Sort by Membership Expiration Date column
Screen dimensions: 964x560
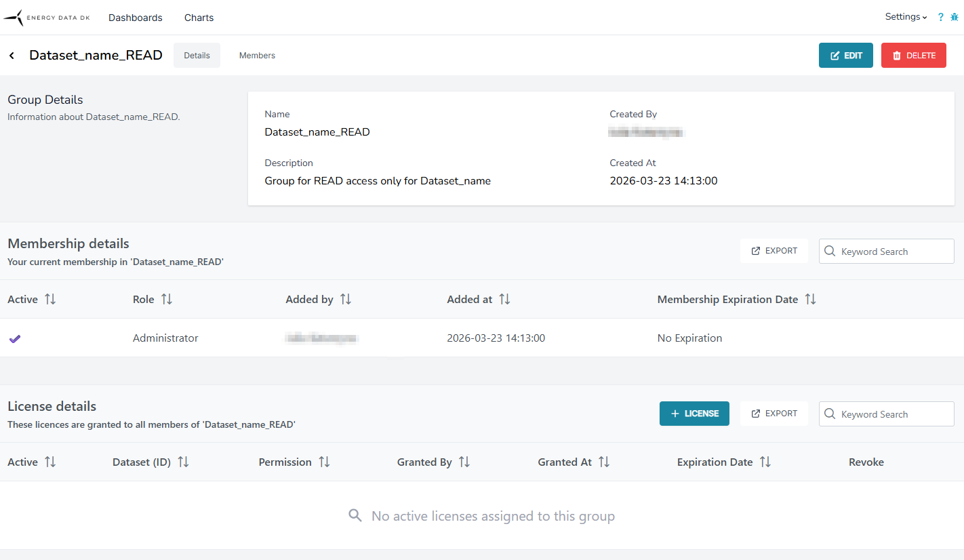coord(810,299)
